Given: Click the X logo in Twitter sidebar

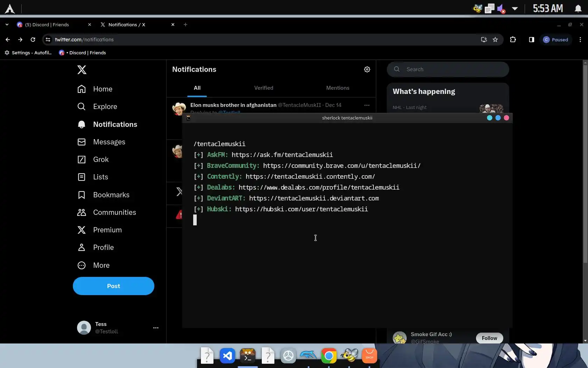Looking at the screenshot, I should pos(82,70).
